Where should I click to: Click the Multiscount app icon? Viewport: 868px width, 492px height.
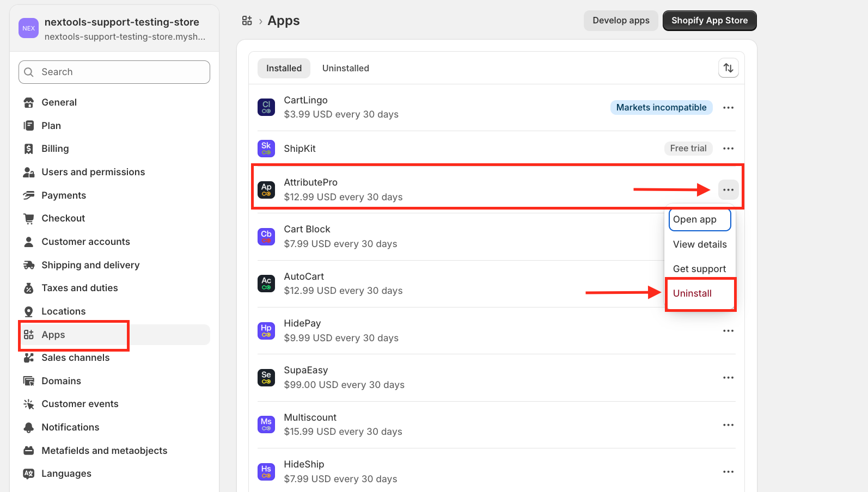point(266,425)
